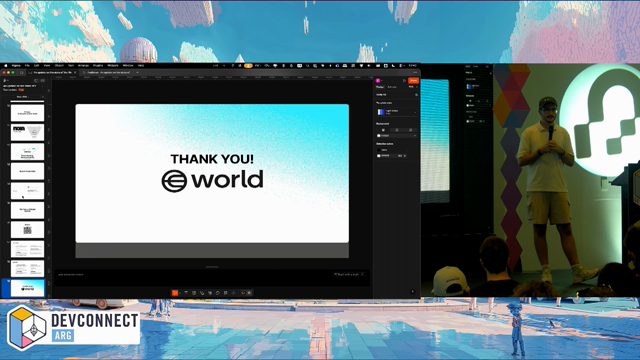The height and width of the screenshot is (360, 640).
Task: Select the world logo on the slide
Action: pos(212,181)
